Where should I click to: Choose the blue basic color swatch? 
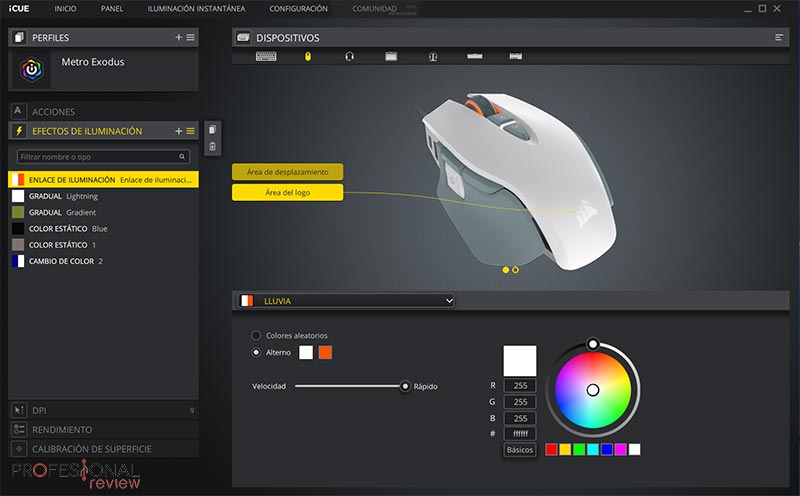click(606, 449)
